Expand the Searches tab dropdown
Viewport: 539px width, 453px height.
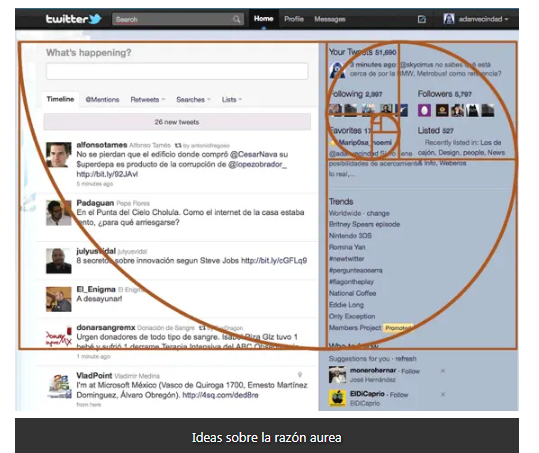click(193, 100)
